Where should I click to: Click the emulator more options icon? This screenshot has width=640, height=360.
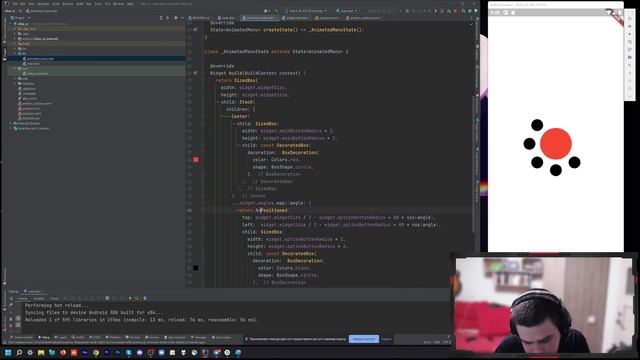[629, 96]
